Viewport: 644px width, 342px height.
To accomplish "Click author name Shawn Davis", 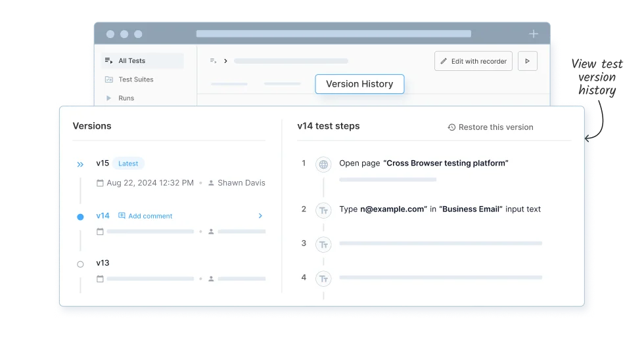I will [241, 183].
